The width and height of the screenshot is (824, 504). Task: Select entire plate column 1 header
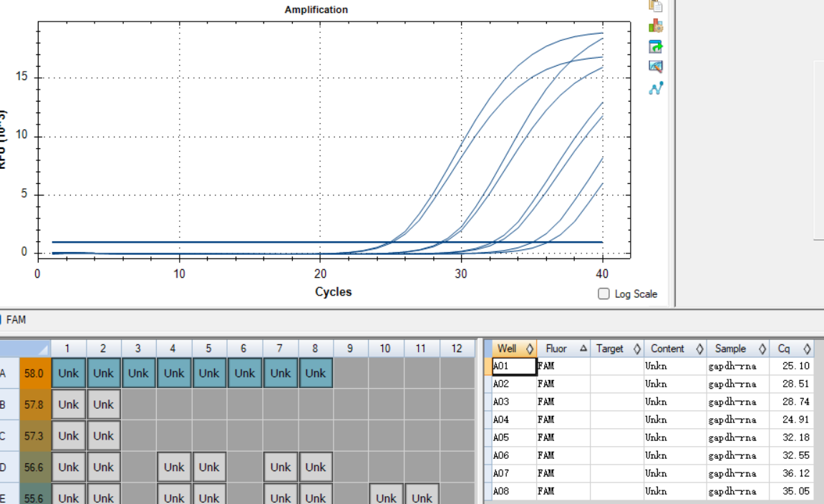(68, 349)
